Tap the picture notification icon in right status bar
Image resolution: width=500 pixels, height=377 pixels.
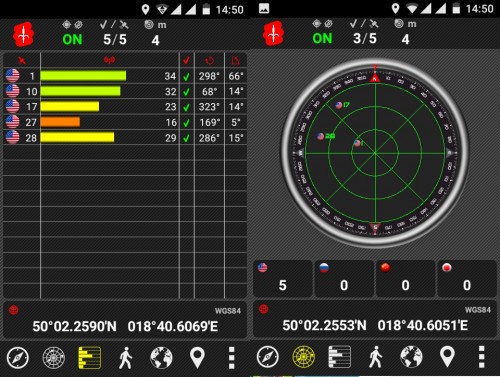[x=264, y=8]
